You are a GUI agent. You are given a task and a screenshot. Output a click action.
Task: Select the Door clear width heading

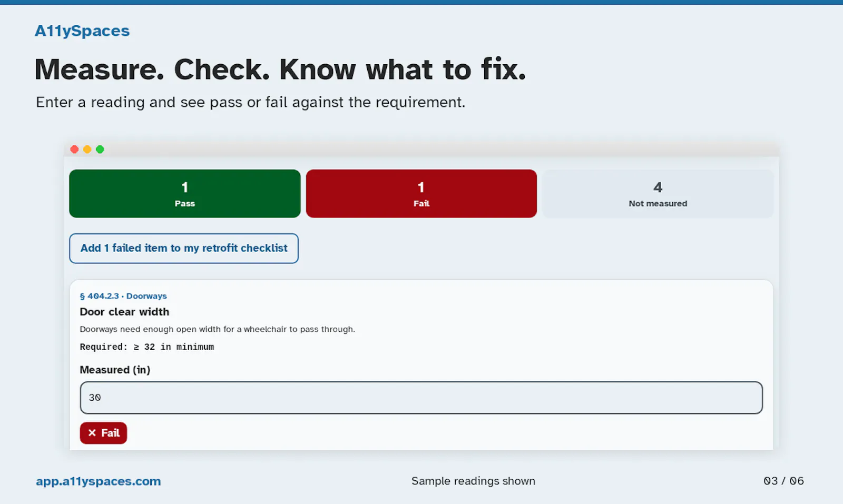pos(124,312)
